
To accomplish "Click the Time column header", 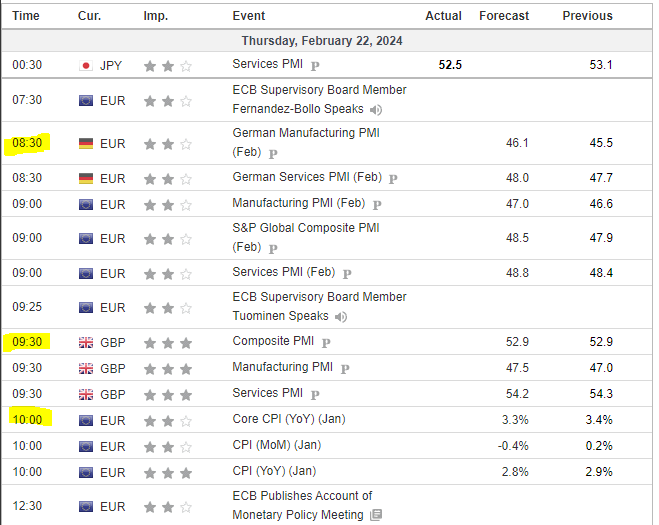I will tap(26, 16).
